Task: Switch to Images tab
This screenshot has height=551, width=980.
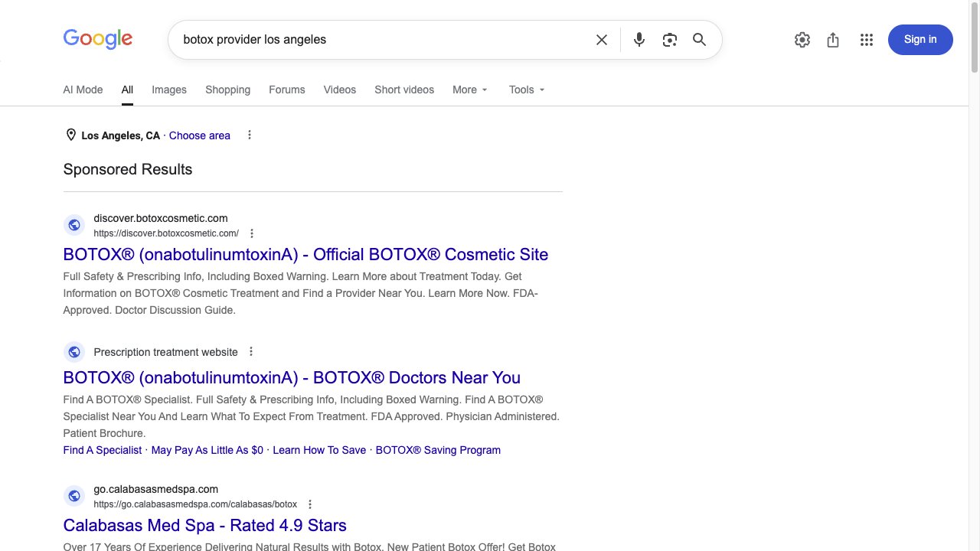Action: [169, 90]
